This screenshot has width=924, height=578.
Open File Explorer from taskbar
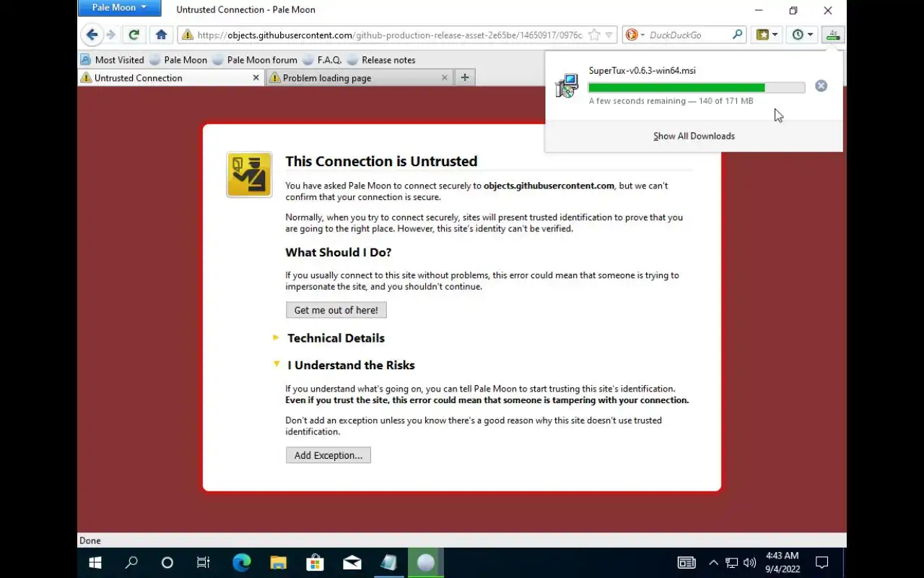click(278, 563)
